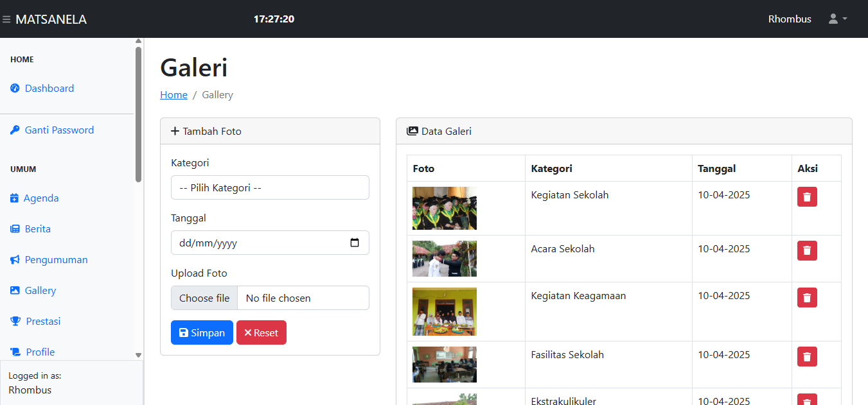Click the 'Galeri' page heading
Viewport: 868px width, 405px height.
(x=193, y=67)
